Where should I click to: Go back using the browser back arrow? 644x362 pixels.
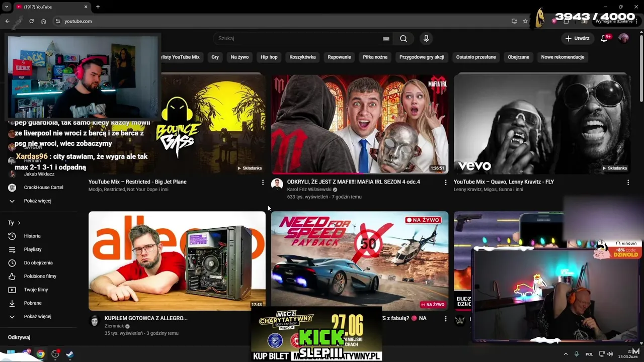click(x=7, y=21)
